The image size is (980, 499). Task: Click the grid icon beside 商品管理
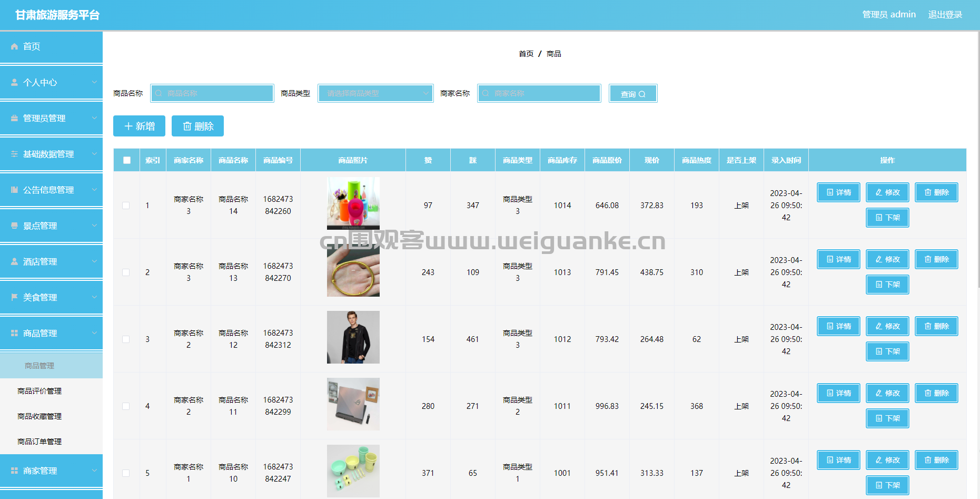point(14,333)
